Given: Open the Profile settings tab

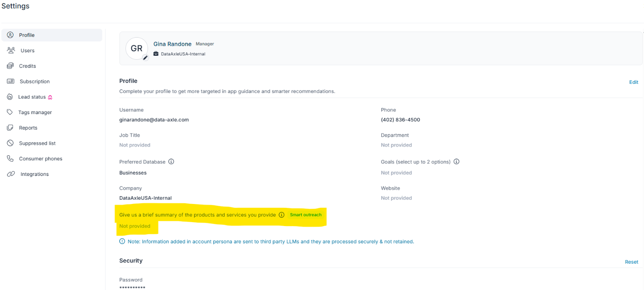Looking at the screenshot, I should pos(27,35).
